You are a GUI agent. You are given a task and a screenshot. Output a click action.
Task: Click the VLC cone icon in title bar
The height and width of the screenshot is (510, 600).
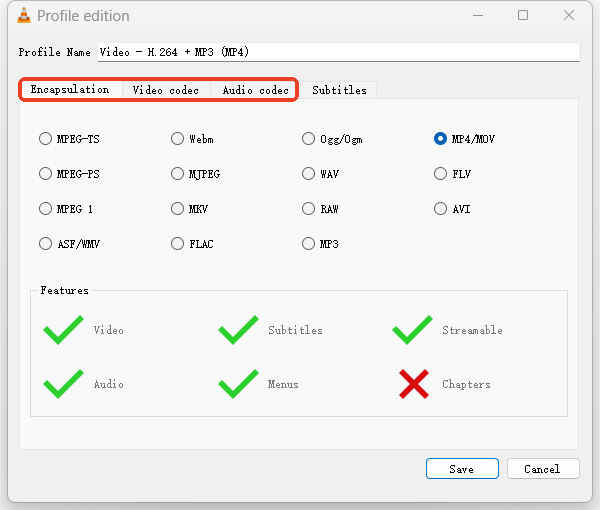pyautogui.click(x=21, y=16)
